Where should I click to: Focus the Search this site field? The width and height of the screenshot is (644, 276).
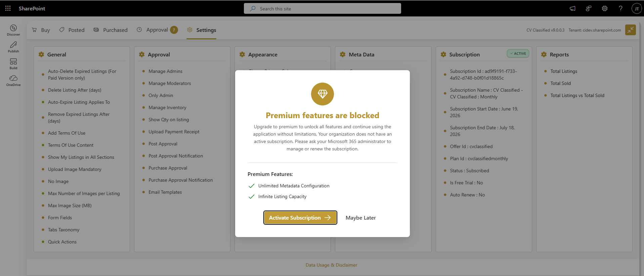(x=323, y=8)
